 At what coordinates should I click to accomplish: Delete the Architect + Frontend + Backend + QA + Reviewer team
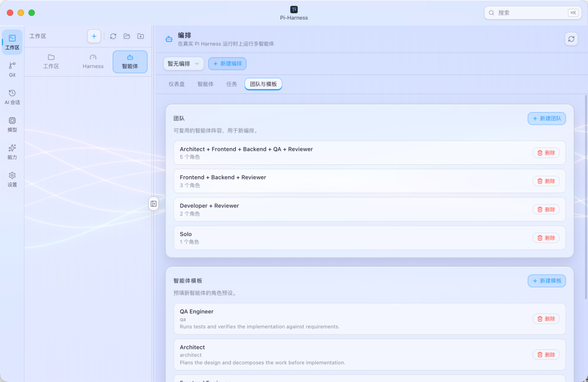pyautogui.click(x=546, y=152)
